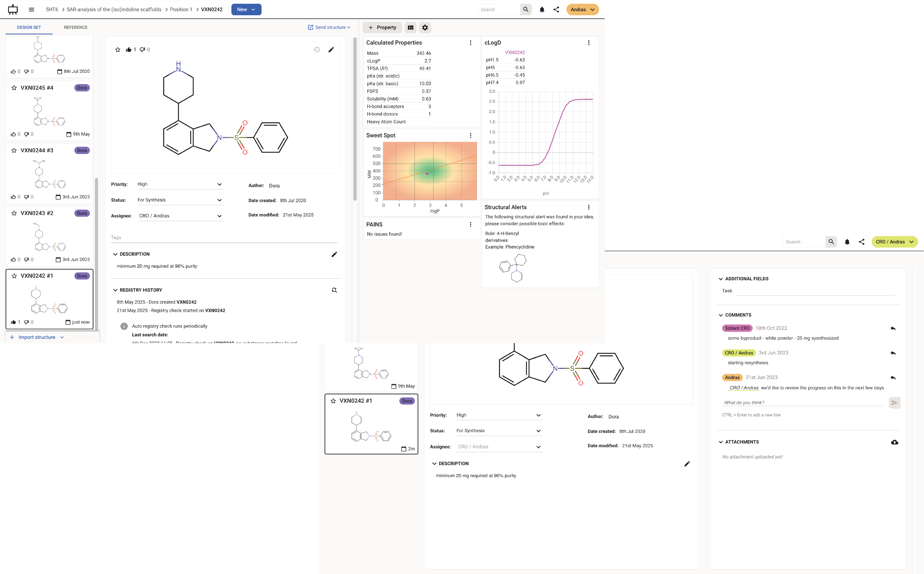Image resolution: width=924 pixels, height=574 pixels.
Task: Star the VXN0245 #4 compound
Action: [14, 88]
